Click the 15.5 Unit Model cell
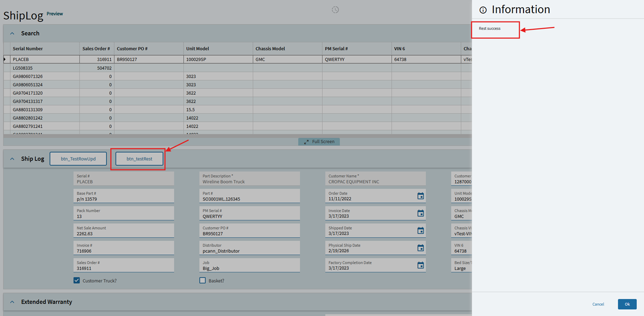This screenshot has width=644, height=316. click(x=218, y=110)
